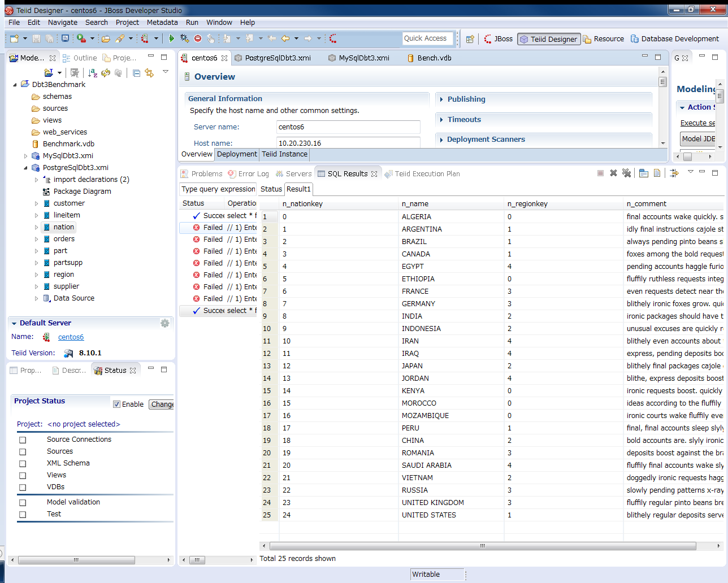Click the wrench search tool icon in toolbar
Viewport: 728px width, 583px height.
click(119, 38)
